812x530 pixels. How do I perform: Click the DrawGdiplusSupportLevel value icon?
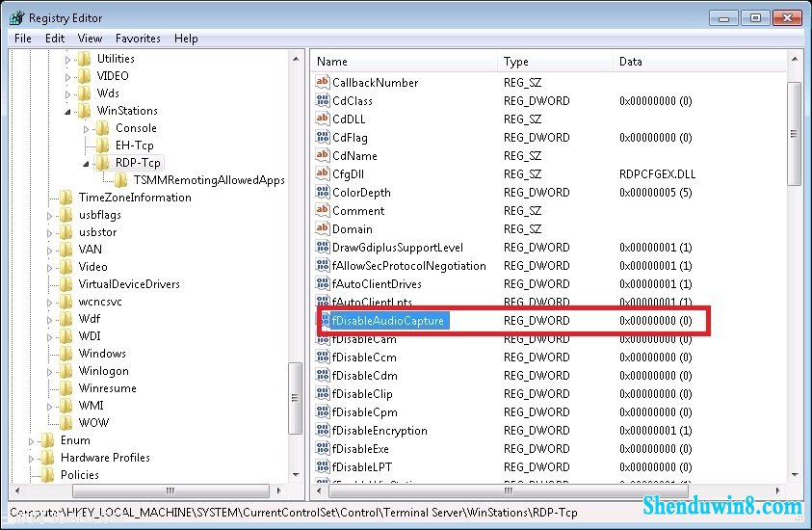coord(322,247)
